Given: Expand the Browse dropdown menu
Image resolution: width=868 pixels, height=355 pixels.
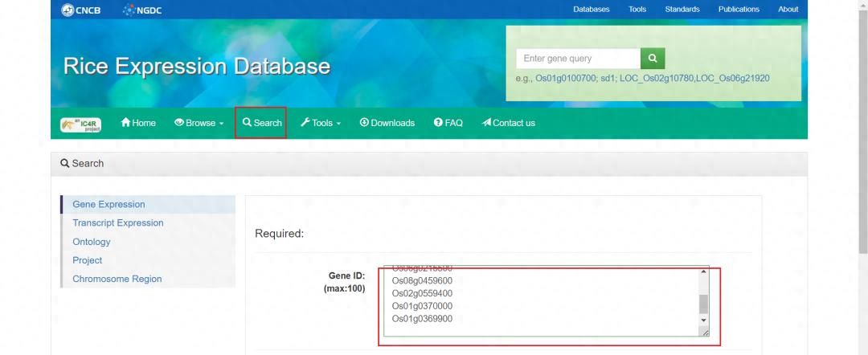Looking at the screenshot, I should tap(199, 123).
